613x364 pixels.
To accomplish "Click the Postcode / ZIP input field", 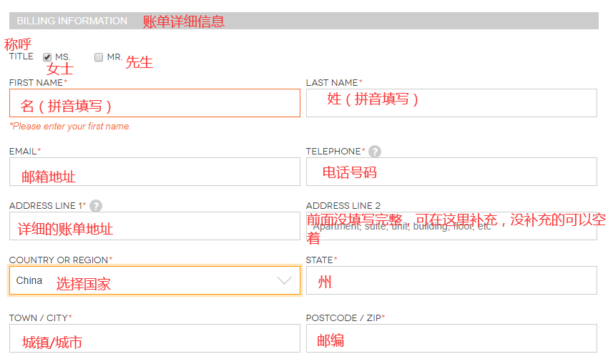I will click(x=451, y=338).
